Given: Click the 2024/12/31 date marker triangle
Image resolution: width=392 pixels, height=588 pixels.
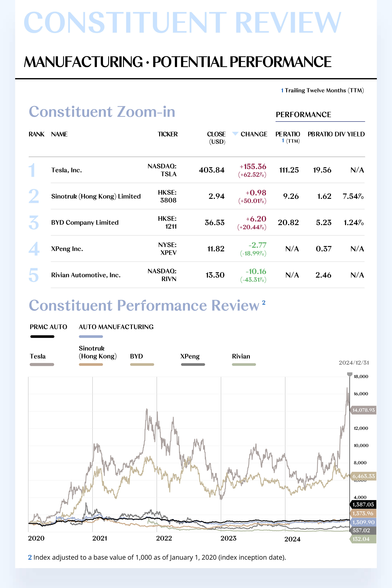Looking at the screenshot, I should click(x=350, y=374).
